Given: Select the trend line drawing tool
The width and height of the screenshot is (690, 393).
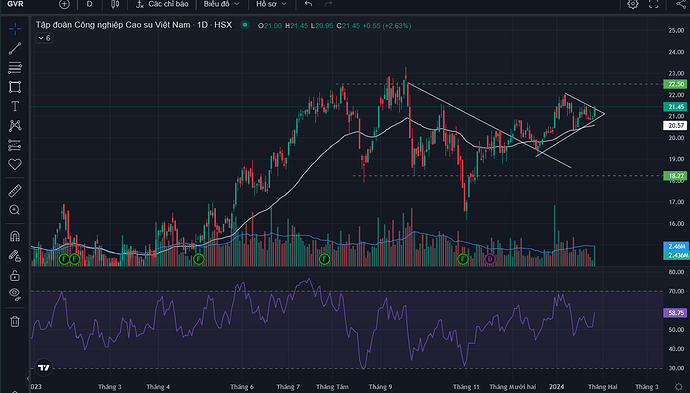Looking at the screenshot, I should (15, 48).
